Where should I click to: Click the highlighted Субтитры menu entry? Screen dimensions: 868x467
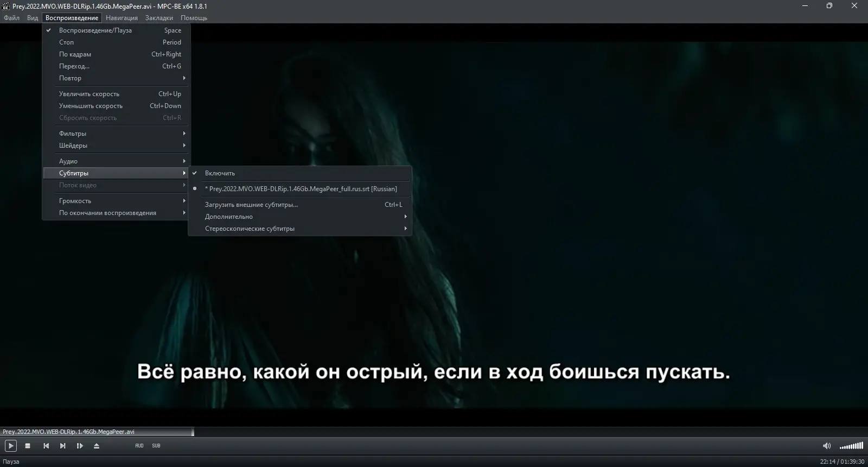click(116, 173)
